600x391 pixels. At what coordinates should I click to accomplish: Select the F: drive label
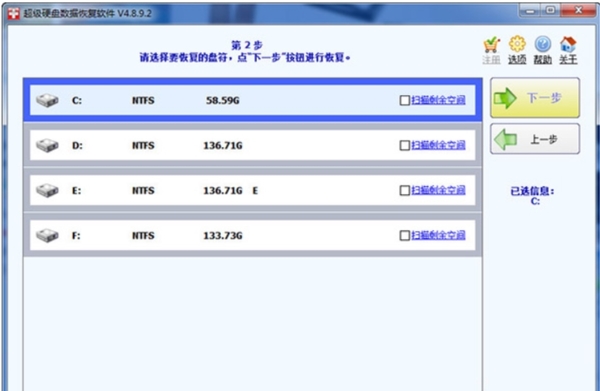76,236
